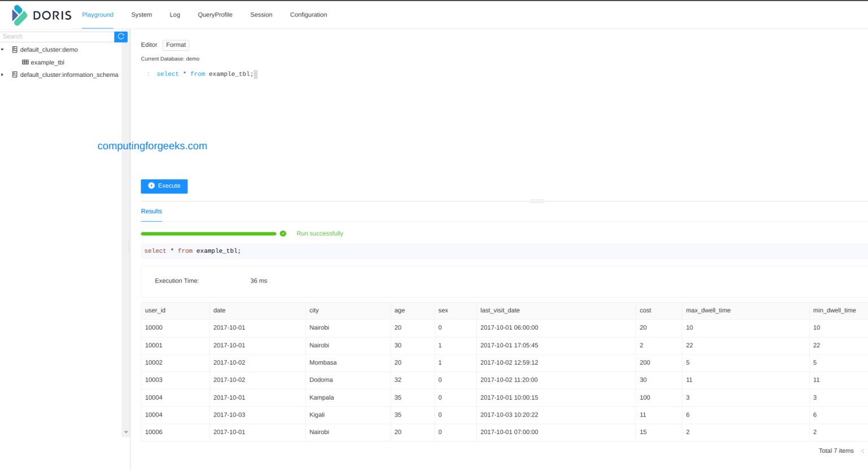Switch to the QueryProfile tab
Viewport: 868px width, 472px height.
(x=215, y=15)
